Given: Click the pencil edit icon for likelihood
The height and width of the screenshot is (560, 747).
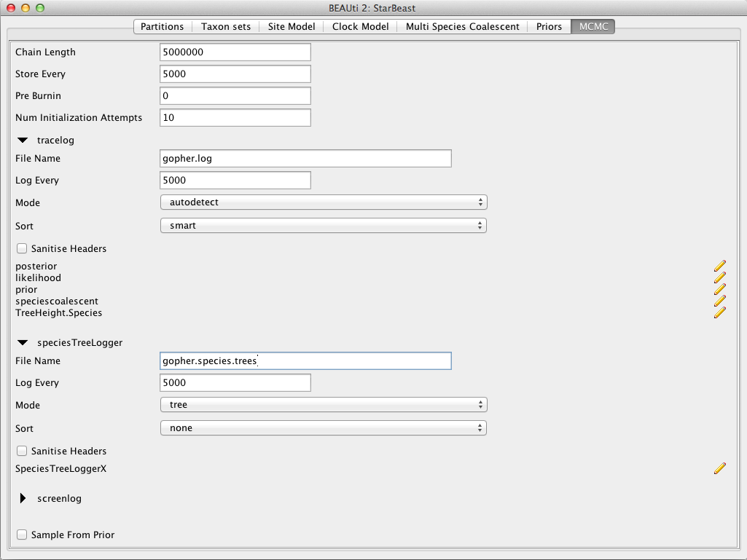Looking at the screenshot, I should [x=719, y=277].
